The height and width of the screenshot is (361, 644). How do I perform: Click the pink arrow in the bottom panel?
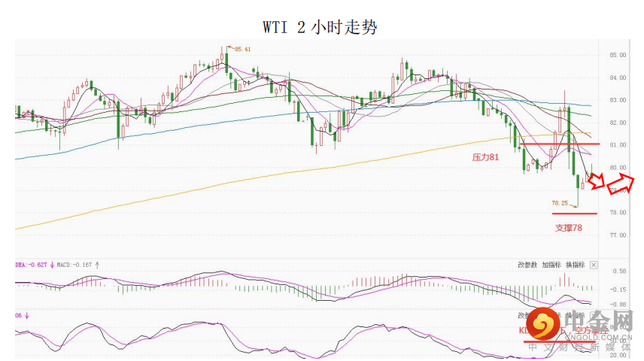(26, 316)
